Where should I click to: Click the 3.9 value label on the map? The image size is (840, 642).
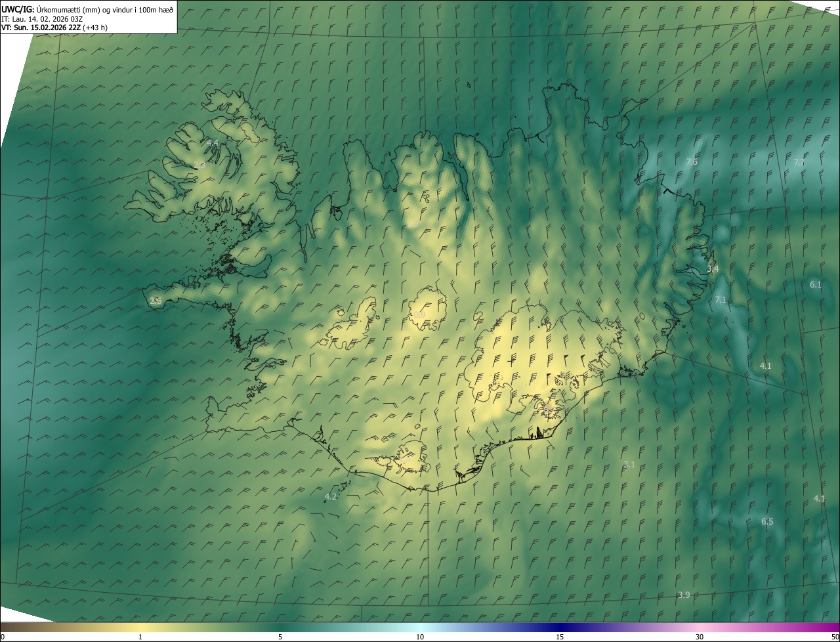point(684,595)
